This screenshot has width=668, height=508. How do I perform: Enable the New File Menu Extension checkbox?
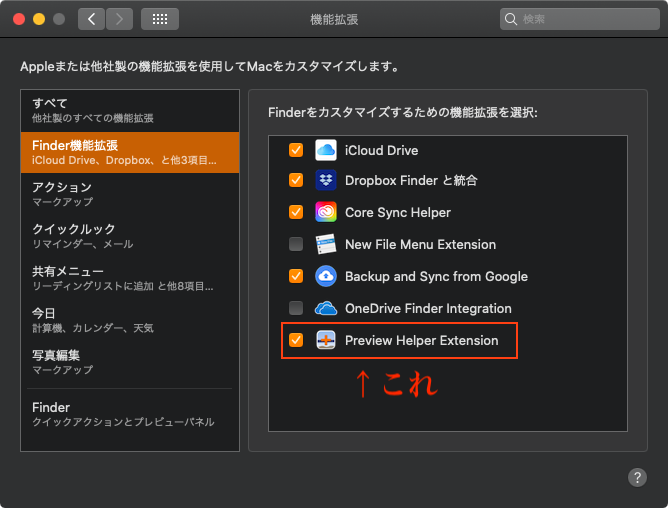coord(296,244)
